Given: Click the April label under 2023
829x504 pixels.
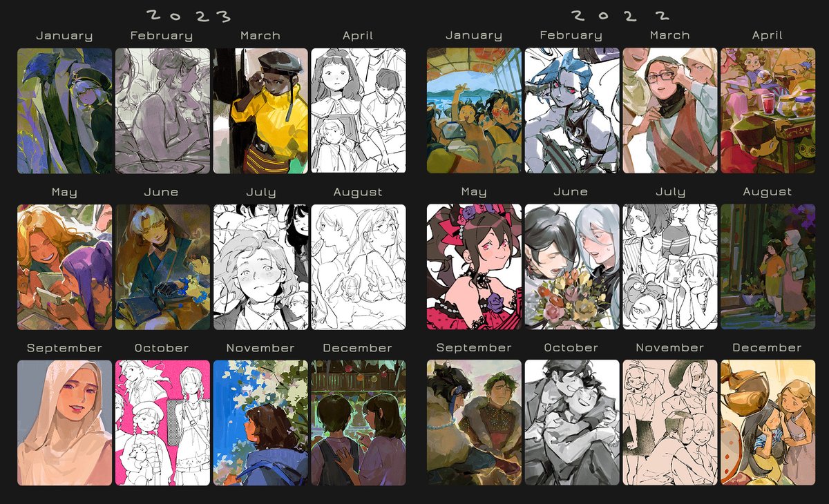Looking at the screenshot, I should click(x=359, y=36).
